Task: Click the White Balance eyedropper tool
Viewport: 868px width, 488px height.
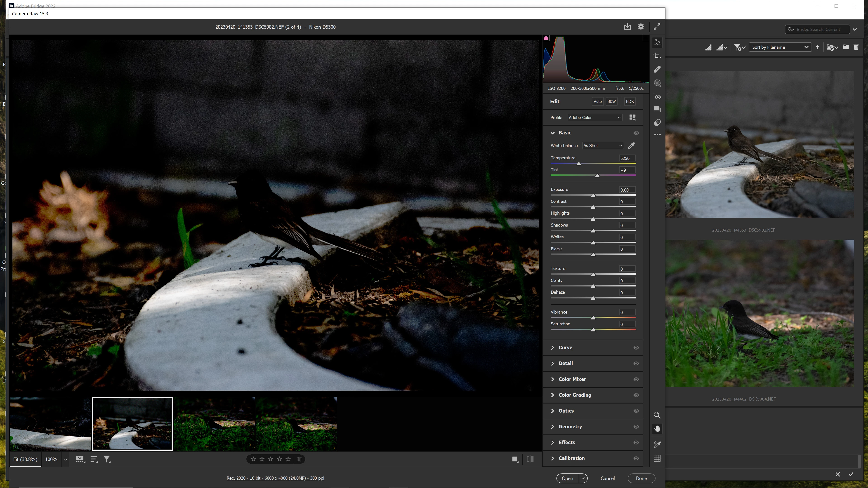Action: 632,145
